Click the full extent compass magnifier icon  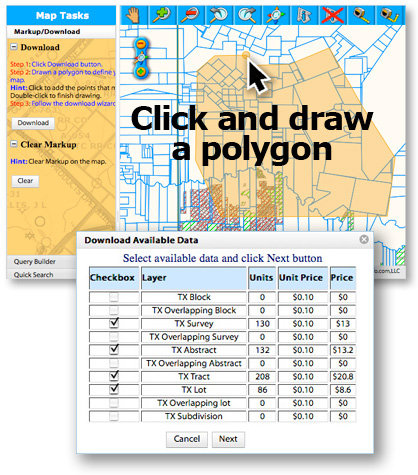(x=276, y=15)
